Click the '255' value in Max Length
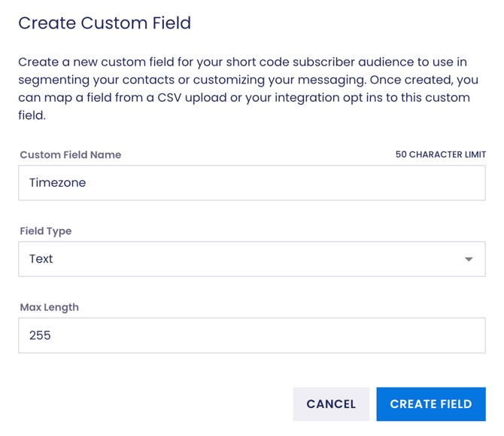 (40, 335)
